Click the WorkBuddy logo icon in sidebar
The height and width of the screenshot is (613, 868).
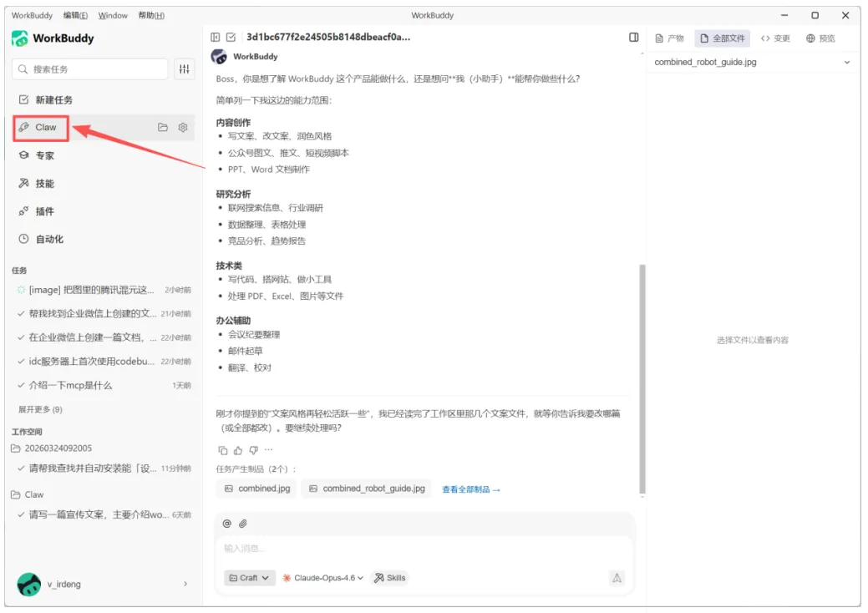20,38
